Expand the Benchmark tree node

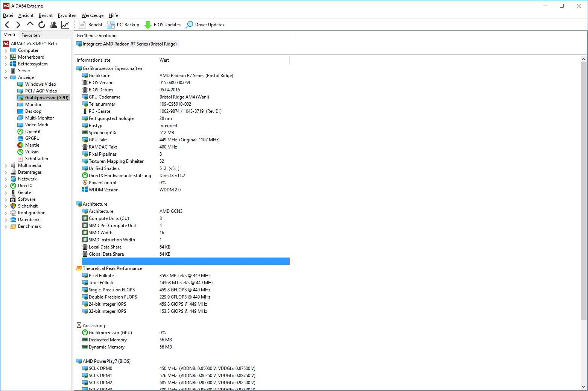pyautogui.click(x=6, y=226)
